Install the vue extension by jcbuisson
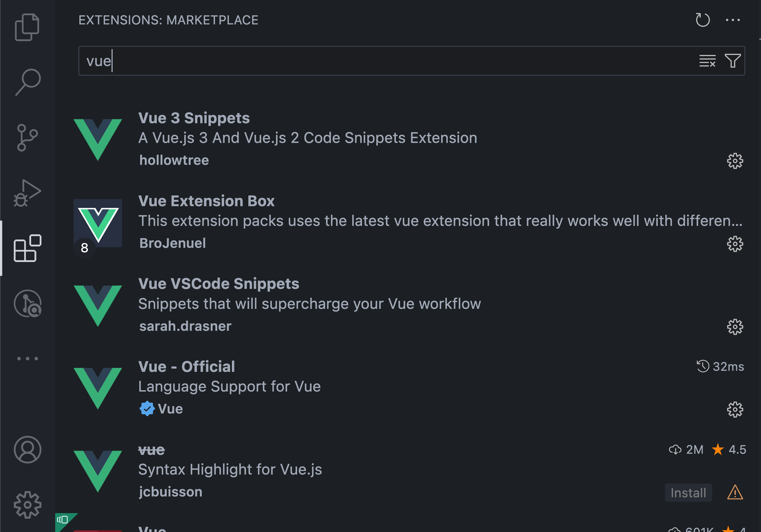Image resolution: width=761 pixels, height=532 pixels. point(688,493)
